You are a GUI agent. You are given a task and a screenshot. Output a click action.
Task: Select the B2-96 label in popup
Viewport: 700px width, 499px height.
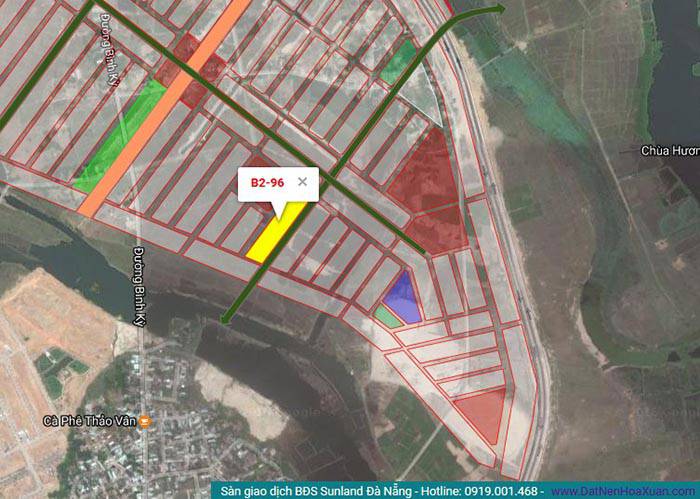coord(267,183)
